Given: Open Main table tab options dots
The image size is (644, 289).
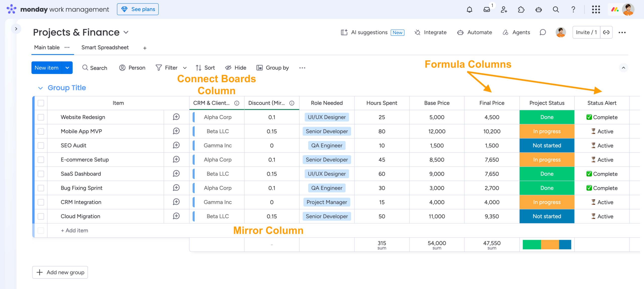Looking at the screenshot, I should pos(67,47).
